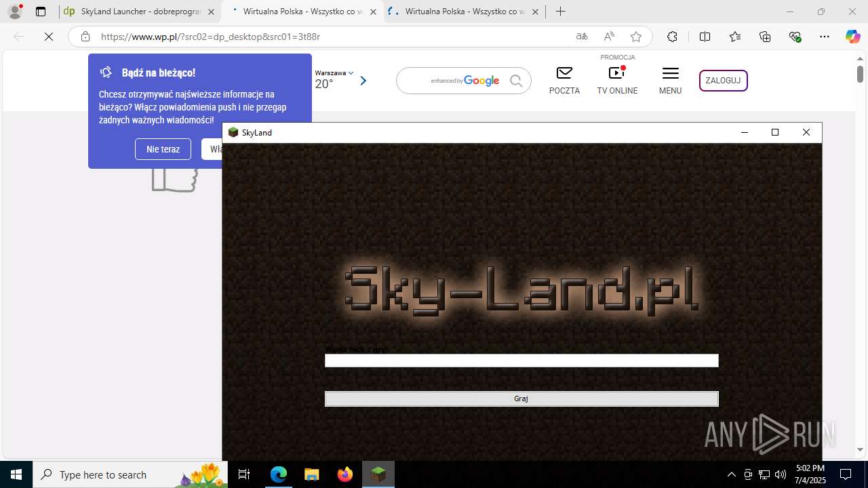Screen dimensions: 868x488
Task: Click the Graj button in SkyLand launcher
Action: 521,399
